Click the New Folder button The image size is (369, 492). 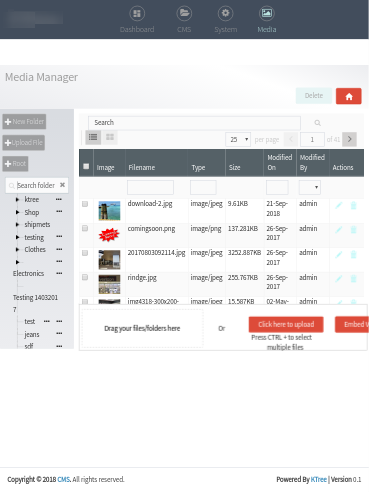click(24, 122)
